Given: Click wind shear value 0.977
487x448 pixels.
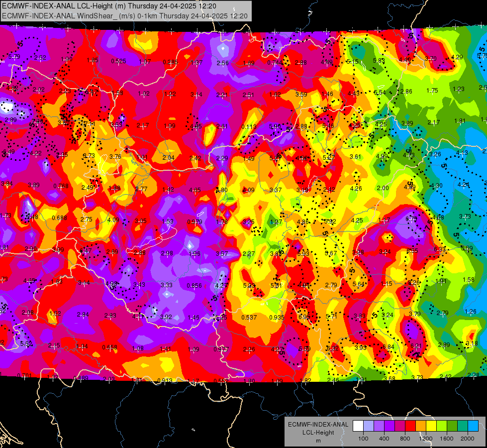Looking at the screenshot, I should tap(221, 349).
